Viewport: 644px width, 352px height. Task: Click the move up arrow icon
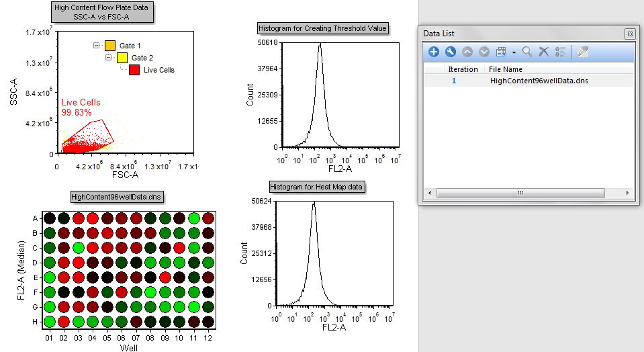(x=467, y=52)
